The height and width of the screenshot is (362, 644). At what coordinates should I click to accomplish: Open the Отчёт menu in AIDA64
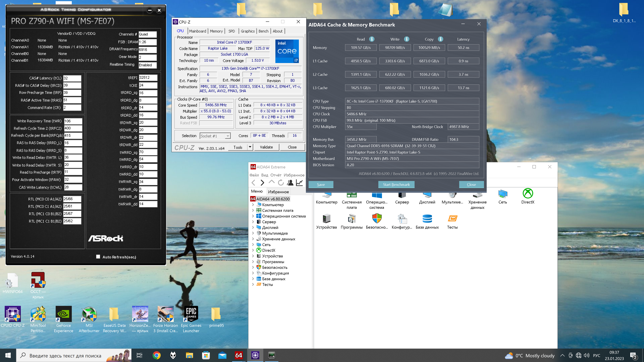(x=276, y=175)
